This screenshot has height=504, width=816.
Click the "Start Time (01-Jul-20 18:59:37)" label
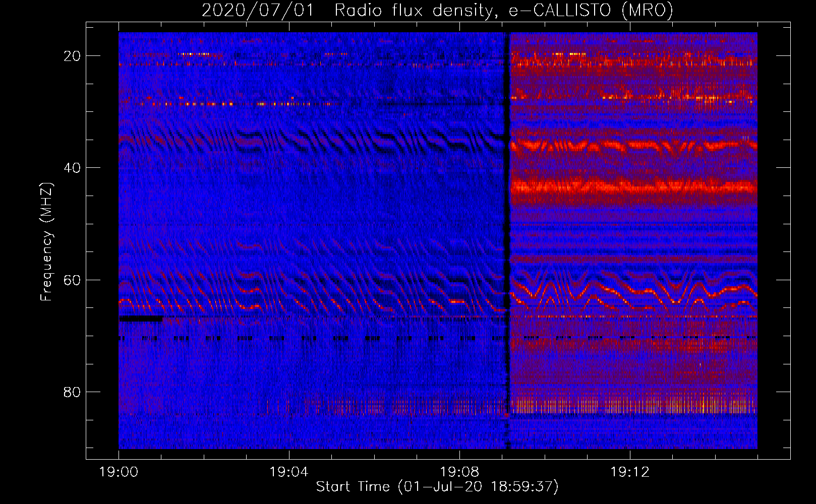(437, 487)
